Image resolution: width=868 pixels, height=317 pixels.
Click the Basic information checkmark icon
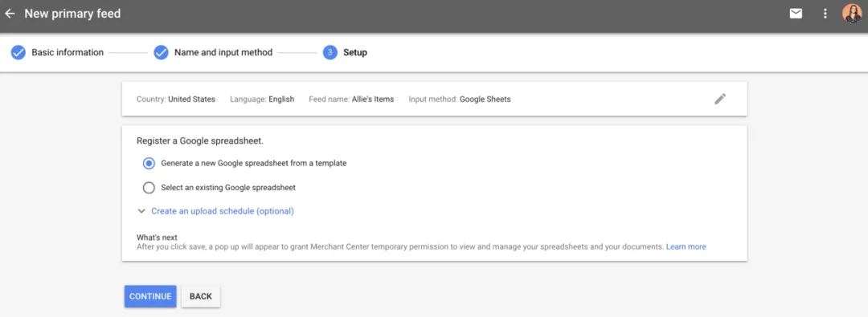[x=18, y=52]
